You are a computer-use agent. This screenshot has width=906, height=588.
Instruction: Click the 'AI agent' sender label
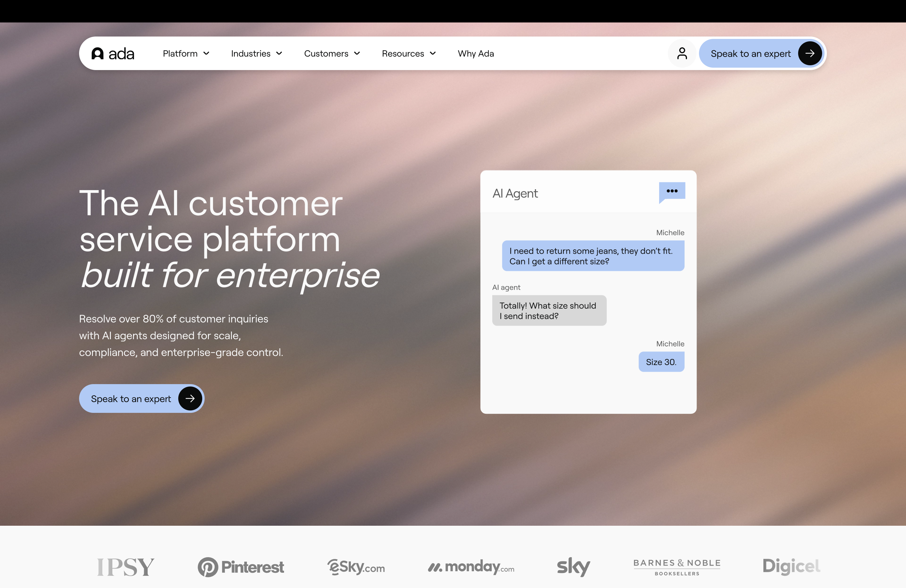[x=506, y=287]
